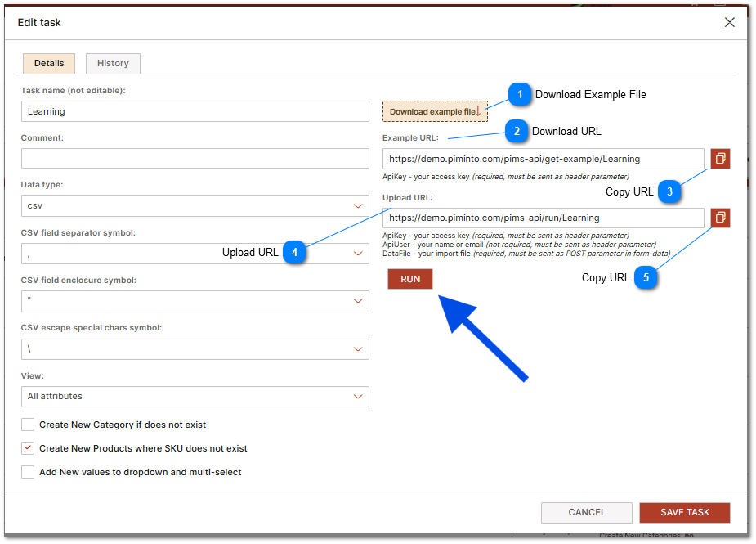Image resolution: width=756 pixels, height=544 pixels.
Task: Click the CANCEL button
Action: [x=586, y=512]
